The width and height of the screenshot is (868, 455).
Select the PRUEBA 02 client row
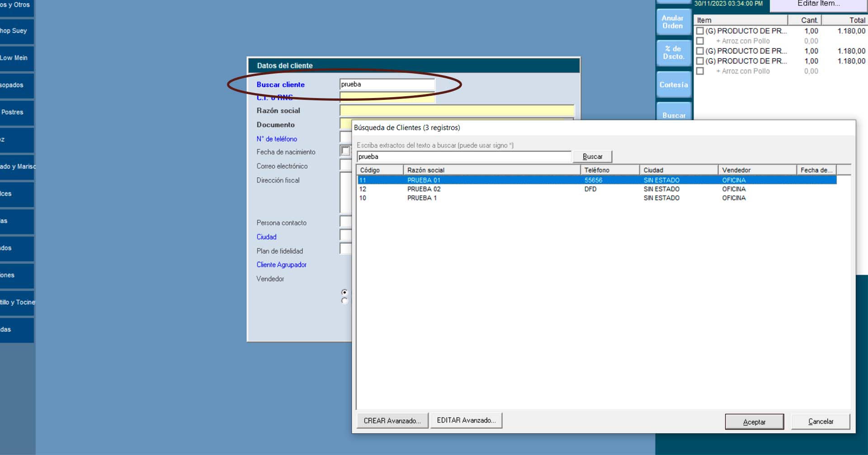pos(424,189)
